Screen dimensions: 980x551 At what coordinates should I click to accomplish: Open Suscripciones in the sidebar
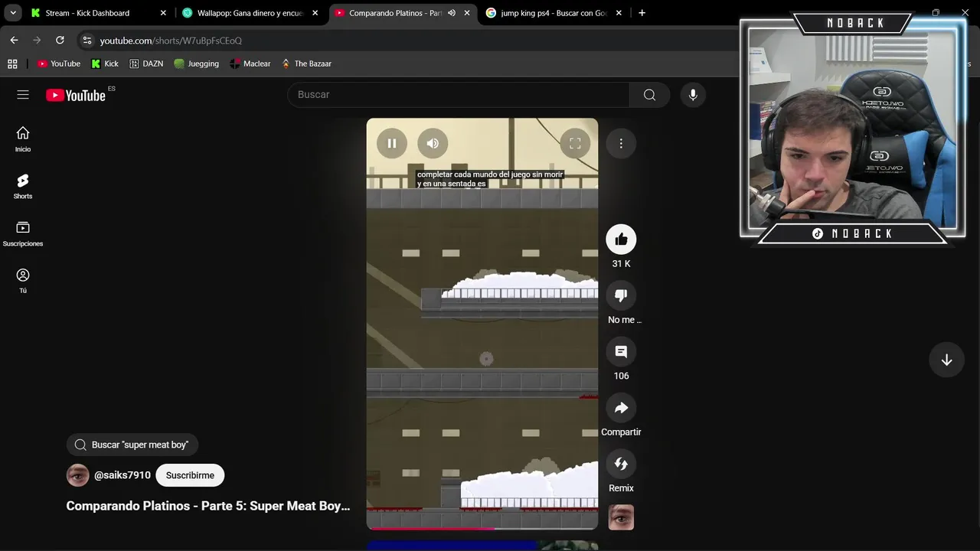coord(23,233)
